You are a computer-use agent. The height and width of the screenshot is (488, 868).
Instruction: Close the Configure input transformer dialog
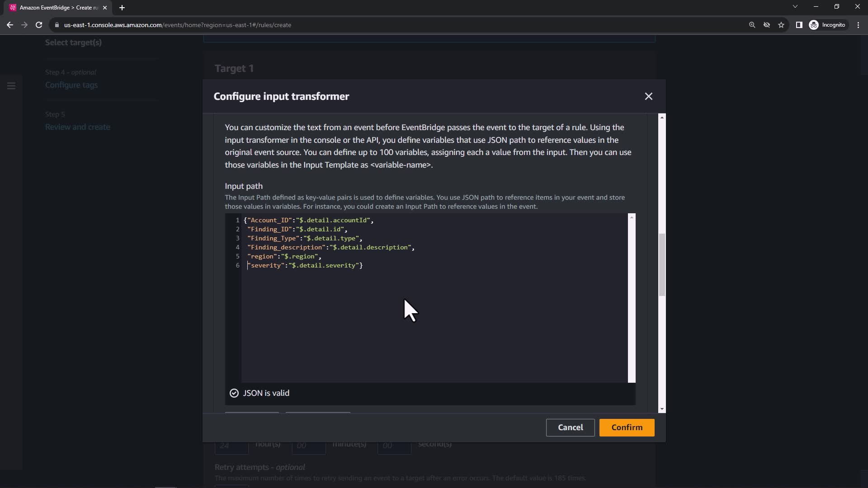click(648, 96)
